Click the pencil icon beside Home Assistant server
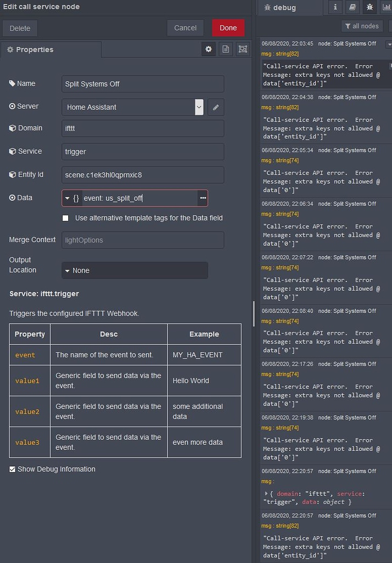 coord(216,107)
